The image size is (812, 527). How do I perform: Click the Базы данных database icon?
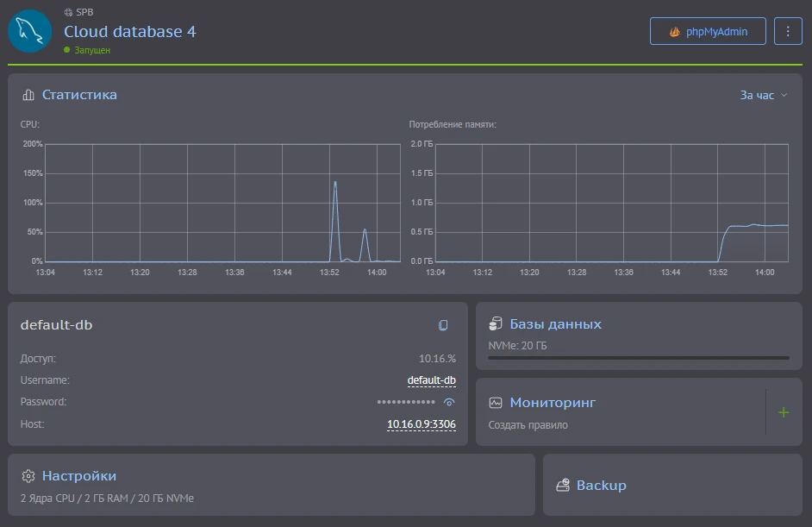[496, 323]
